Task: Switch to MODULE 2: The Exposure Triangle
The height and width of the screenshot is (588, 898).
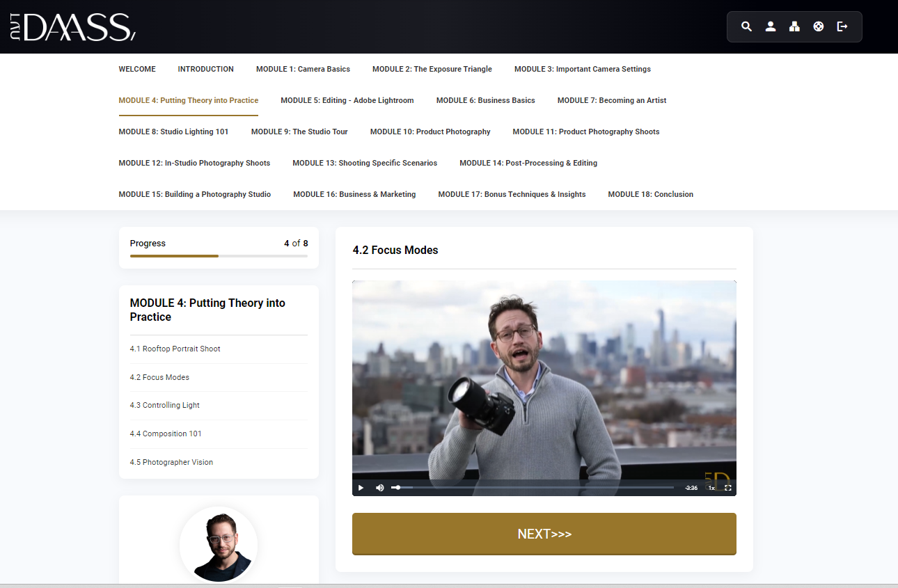Action: click(432, 69)
